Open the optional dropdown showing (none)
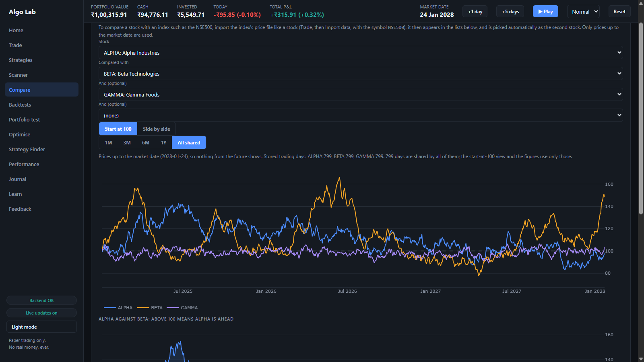 361,115
